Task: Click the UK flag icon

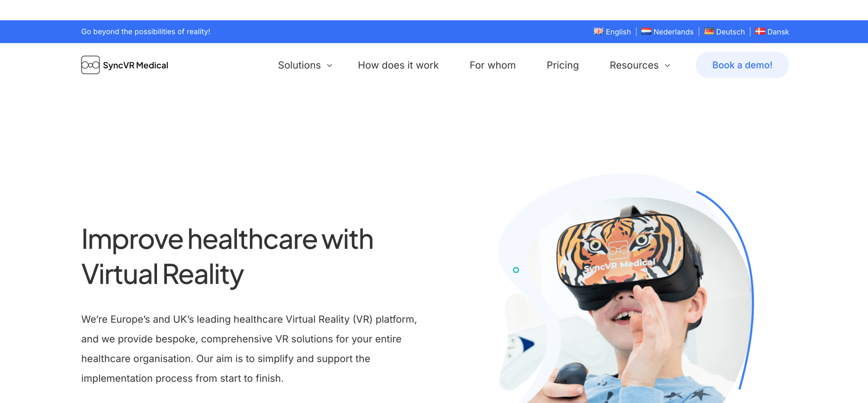Action: coord(598,31)
